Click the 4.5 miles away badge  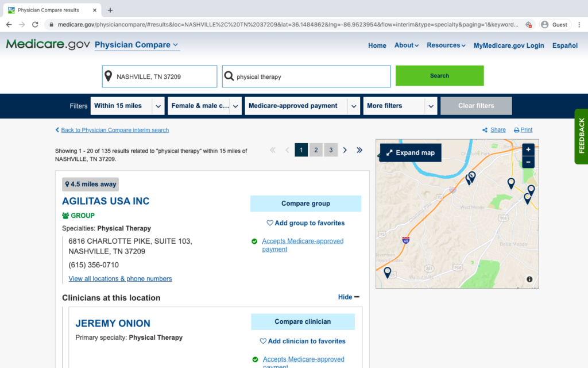pos(90,185)
